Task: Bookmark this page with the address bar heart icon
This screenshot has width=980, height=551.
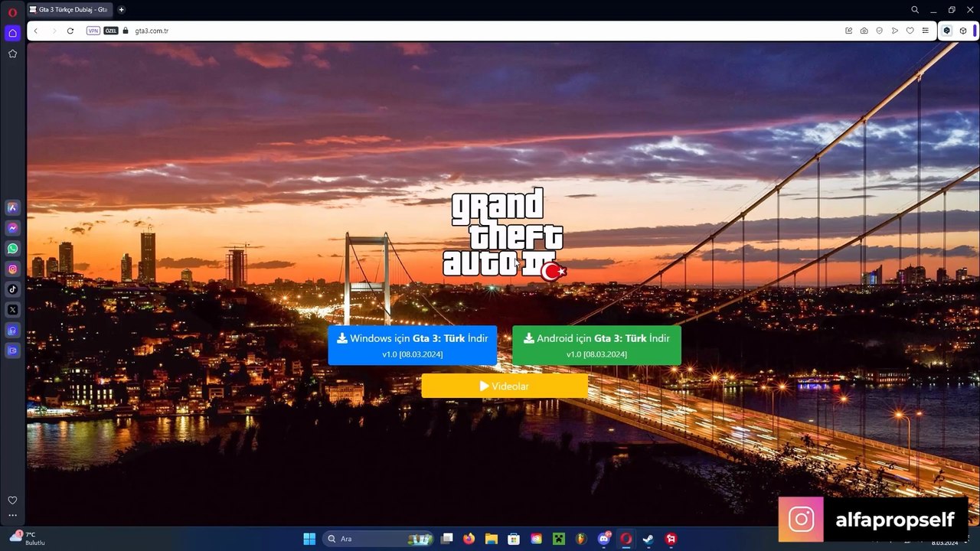Action: 910,31
